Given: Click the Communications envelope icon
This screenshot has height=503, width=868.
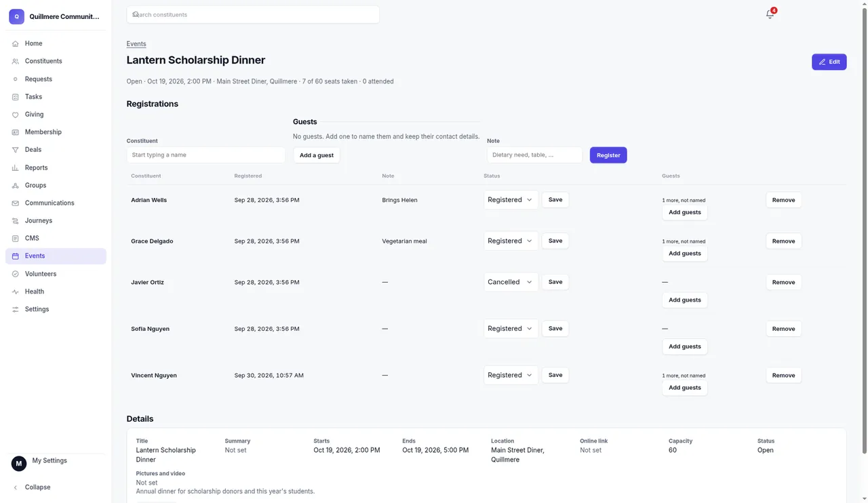Looking at the screenshot, I should pos(16,203).
